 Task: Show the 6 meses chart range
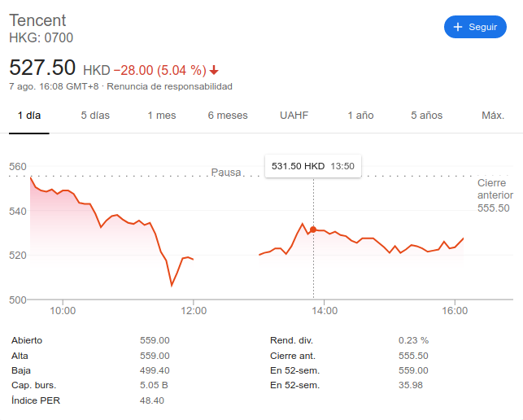[x=228, y=116]
